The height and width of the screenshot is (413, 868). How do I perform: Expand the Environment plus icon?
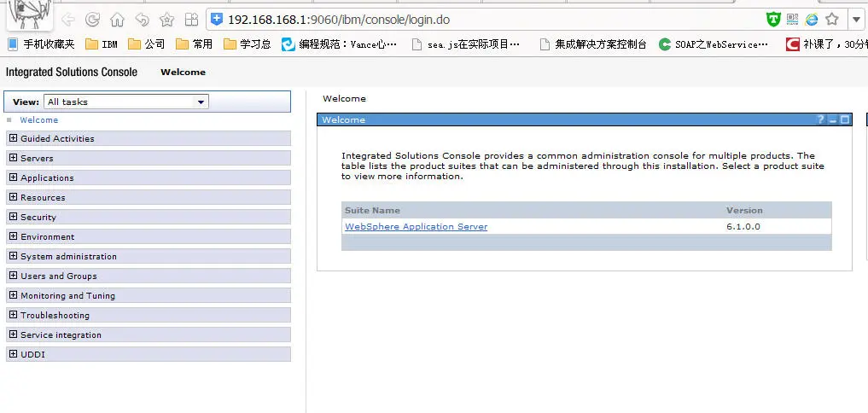pyautogui.click(x=14, y=236)
